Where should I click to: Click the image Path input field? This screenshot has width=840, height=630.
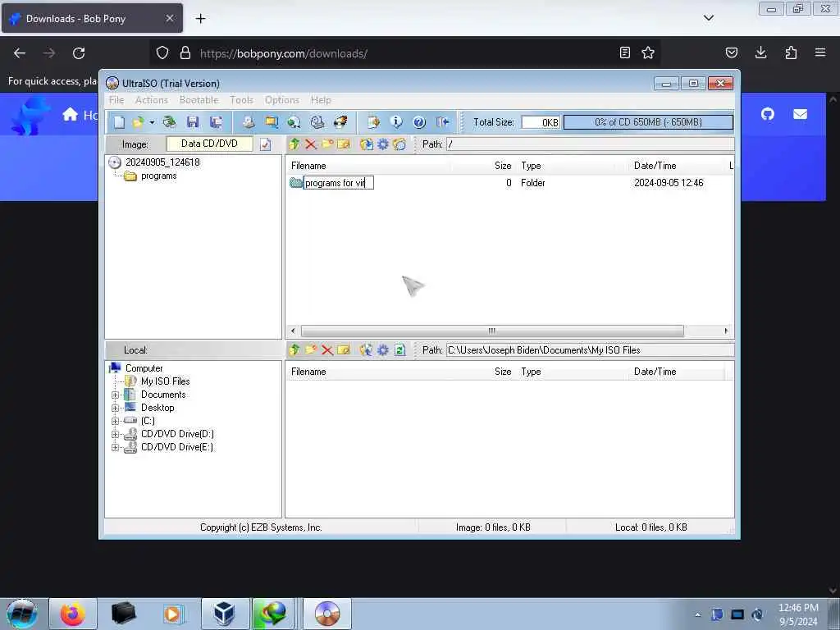tap(590, 144)
